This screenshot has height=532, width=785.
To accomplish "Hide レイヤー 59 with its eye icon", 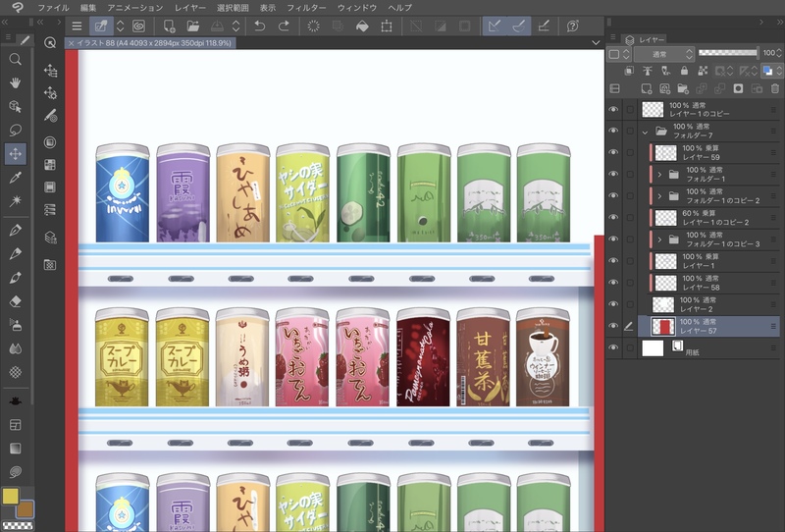I will coord(614,152).
